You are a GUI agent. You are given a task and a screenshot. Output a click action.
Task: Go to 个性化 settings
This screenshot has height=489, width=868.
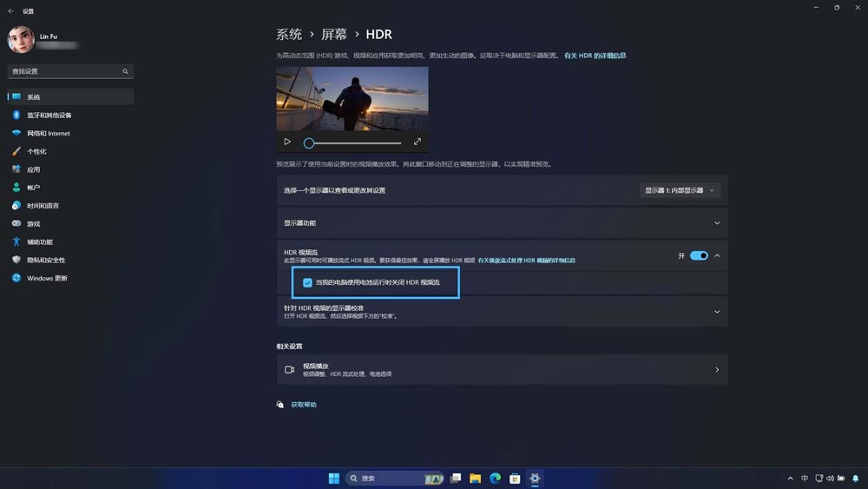(70, 151)
